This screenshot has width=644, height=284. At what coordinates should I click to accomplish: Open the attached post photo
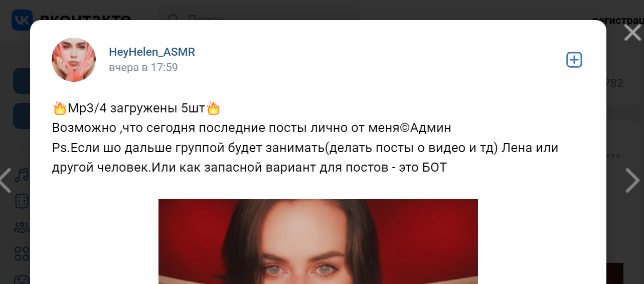pos(318,241)
